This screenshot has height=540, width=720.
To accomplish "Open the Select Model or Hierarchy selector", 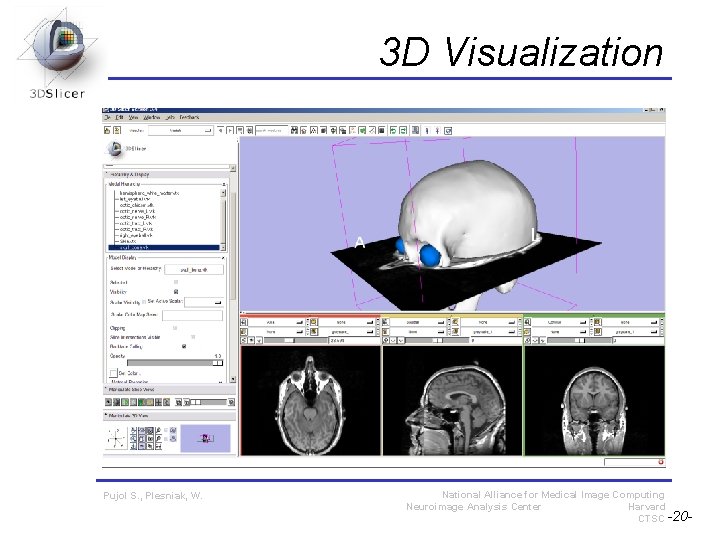I will 194,270.
